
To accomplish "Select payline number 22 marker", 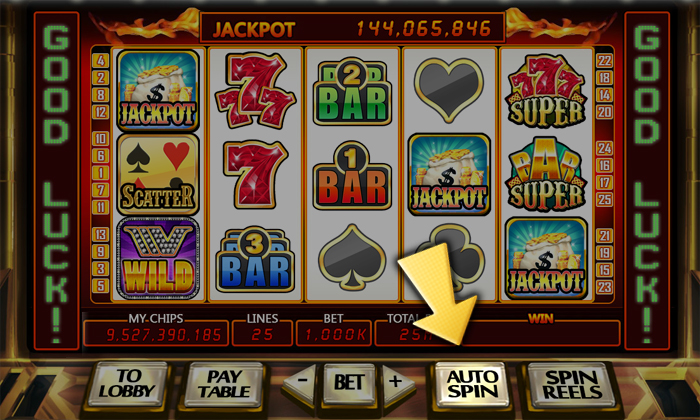I will [604, 61].
